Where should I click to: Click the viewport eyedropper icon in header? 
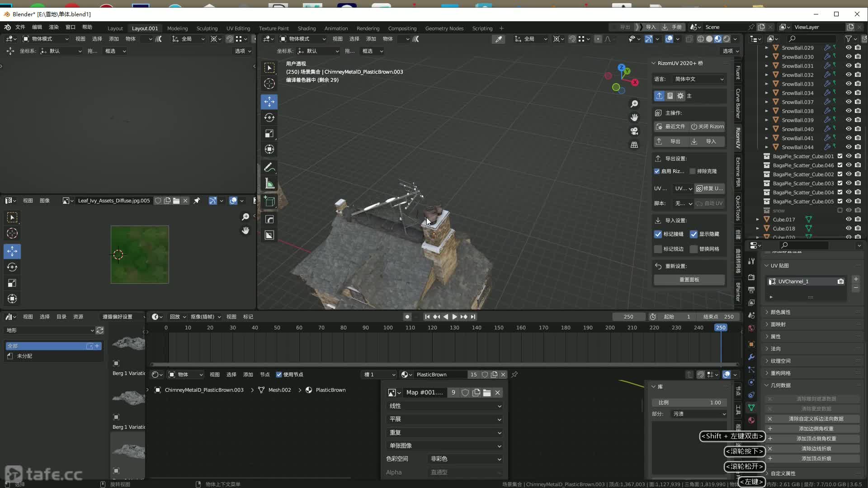pyautogui.click(x=499, y=39)
